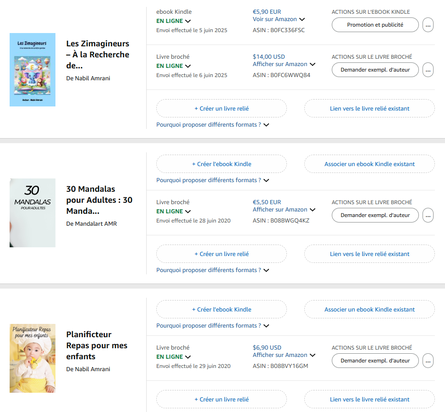
Task: Click Promotion et publicité button
Action: [x=375, y=25]
